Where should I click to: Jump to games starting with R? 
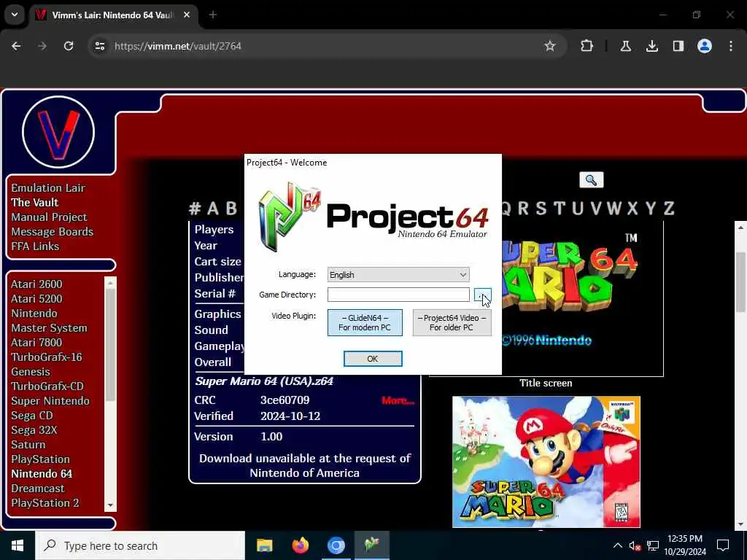(x=523, y=208)
